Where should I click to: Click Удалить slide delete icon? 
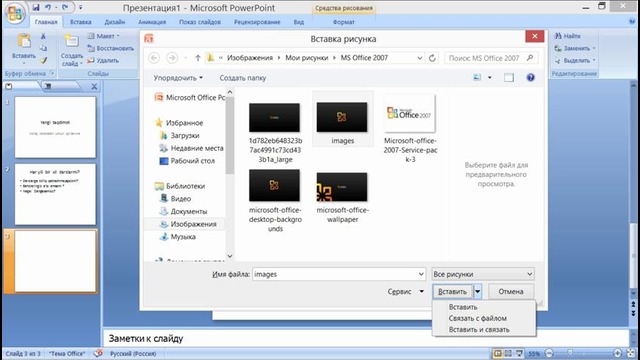coord(91,60)
